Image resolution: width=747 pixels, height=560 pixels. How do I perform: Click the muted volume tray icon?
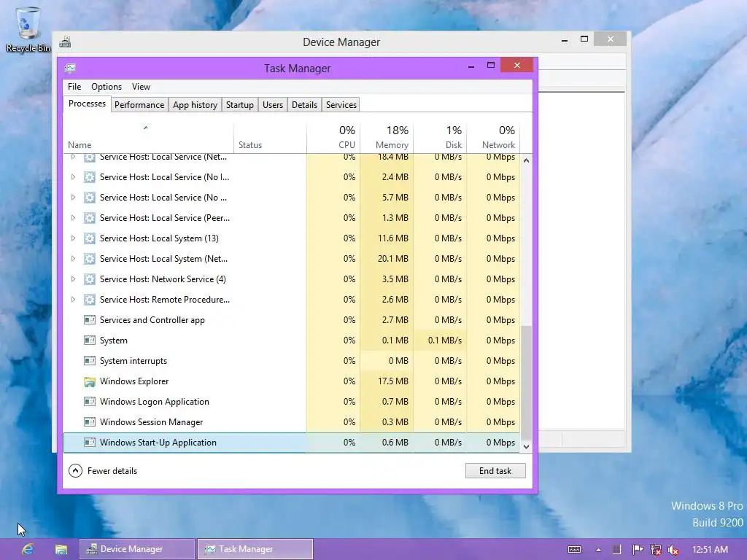[x=673, y=550]
